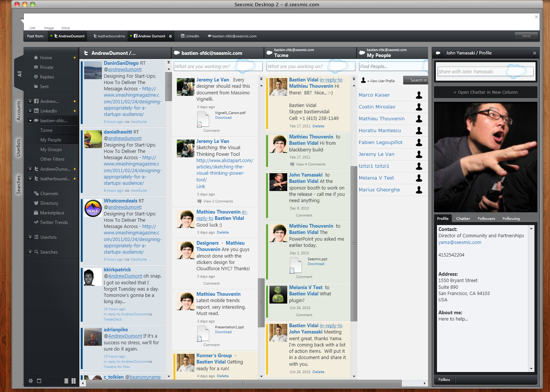This screenshot has height=392, width=550.
Task: View Marius Gheorghe's profile icon
Action: [x=419, y=190]
